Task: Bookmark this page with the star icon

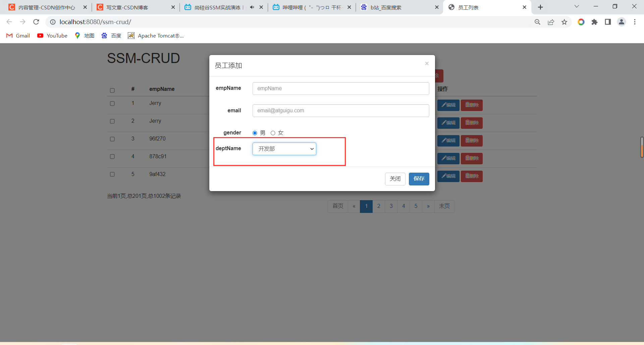Action: point(564,22)
